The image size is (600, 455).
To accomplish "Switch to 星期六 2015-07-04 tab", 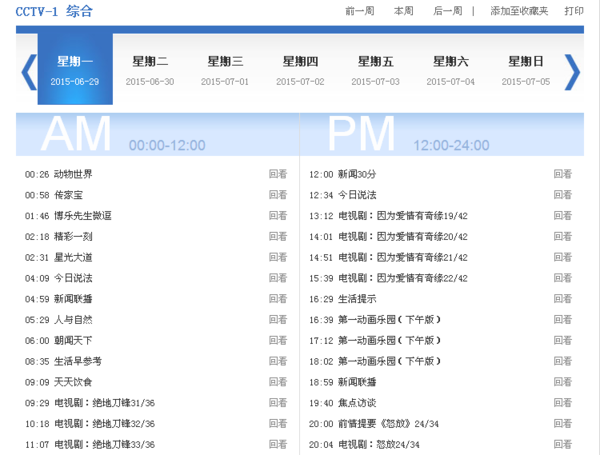I will [x=451, y=71].
